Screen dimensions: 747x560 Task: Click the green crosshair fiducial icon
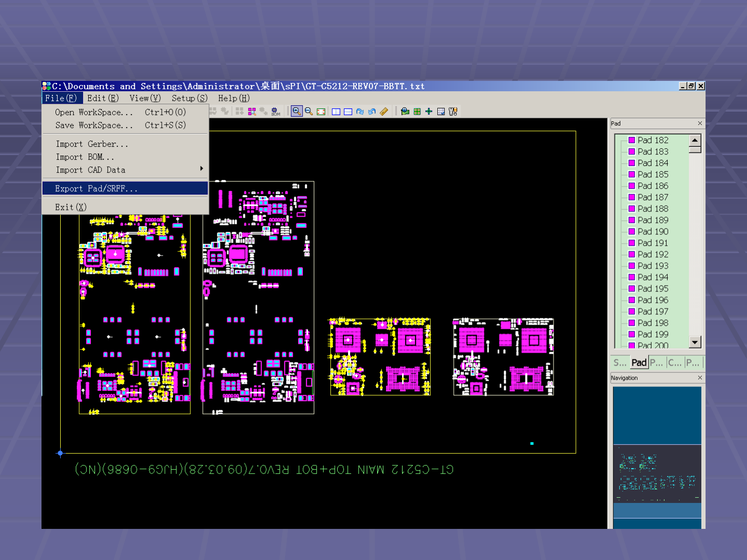pos(428,111)
